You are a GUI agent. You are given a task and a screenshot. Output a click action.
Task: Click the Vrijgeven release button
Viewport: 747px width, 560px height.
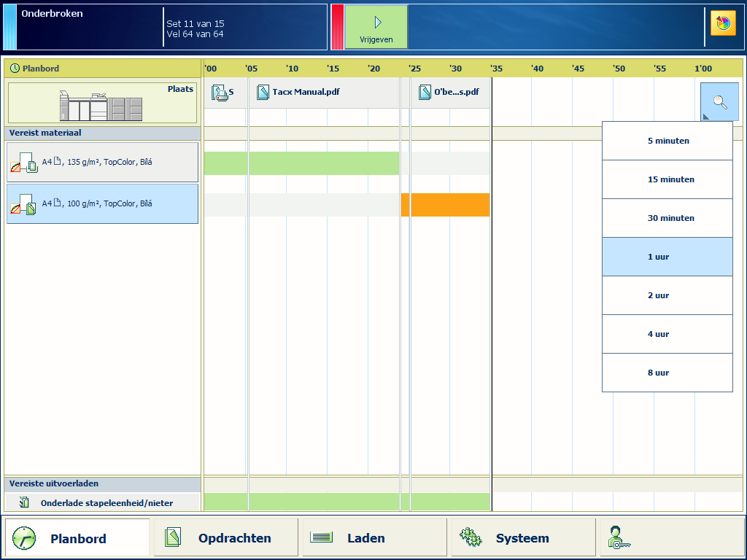click(x=376, y=27)
